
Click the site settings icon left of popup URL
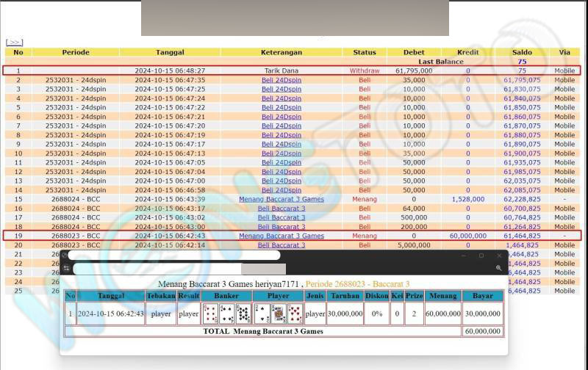66,269
